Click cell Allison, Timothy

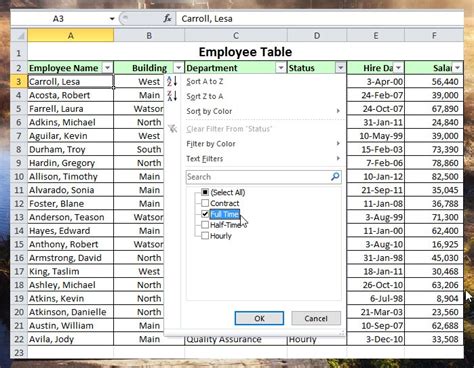[71, 176]
